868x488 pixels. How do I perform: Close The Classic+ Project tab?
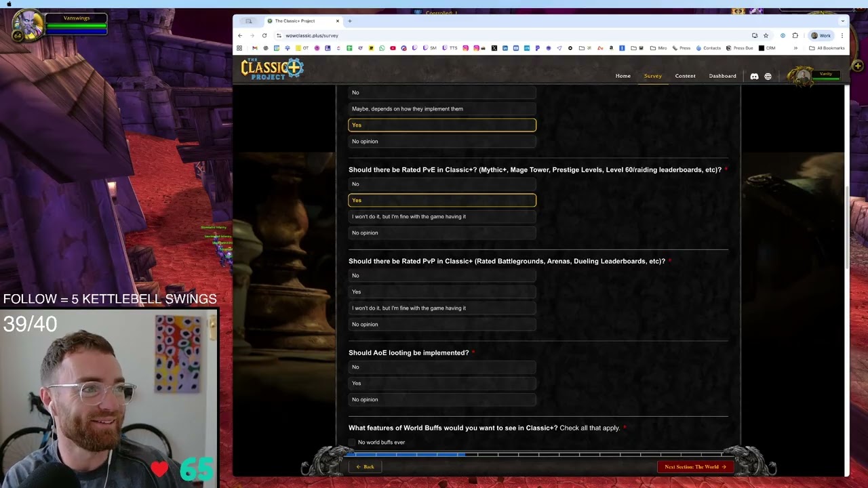[338, 21]
